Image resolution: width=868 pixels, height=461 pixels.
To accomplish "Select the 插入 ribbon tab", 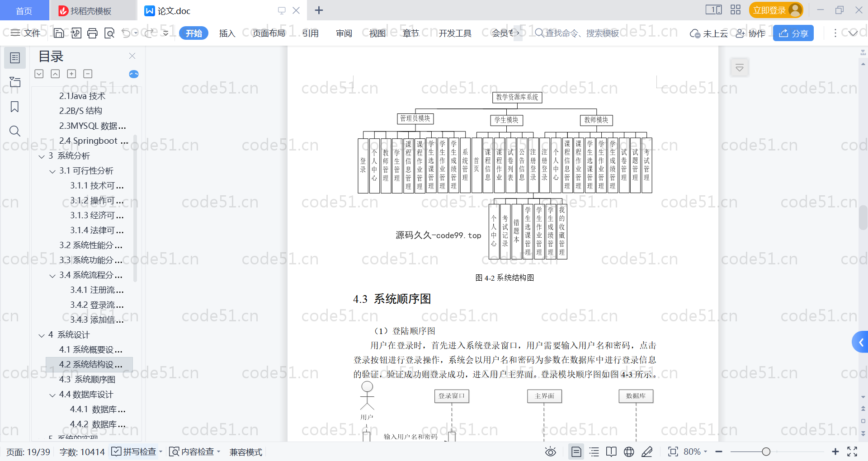I will [x=227, y=33].
